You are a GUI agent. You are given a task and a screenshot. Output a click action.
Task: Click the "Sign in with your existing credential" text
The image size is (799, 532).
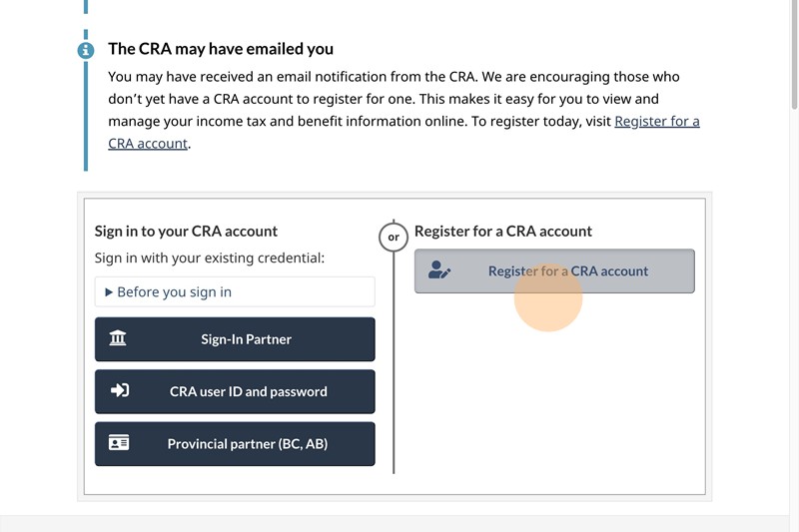coord(209,259)
